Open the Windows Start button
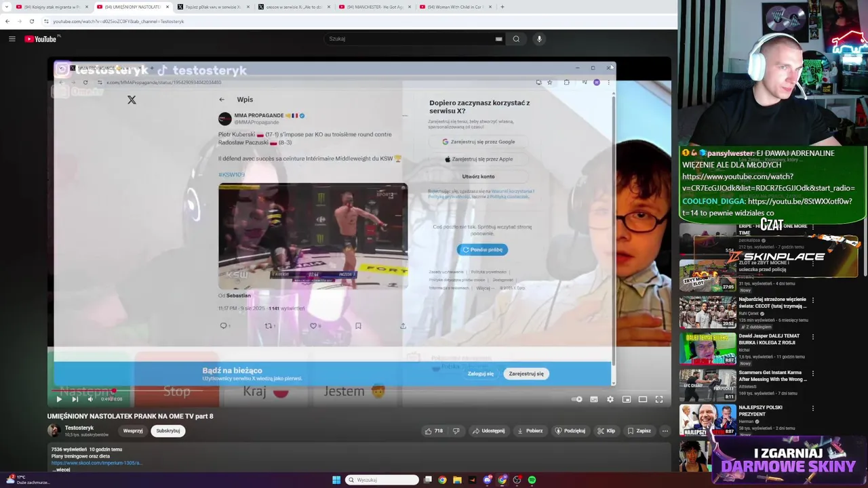Image resolution: width=868 pixels, height=488 pixels. click(x=336, y=480)
